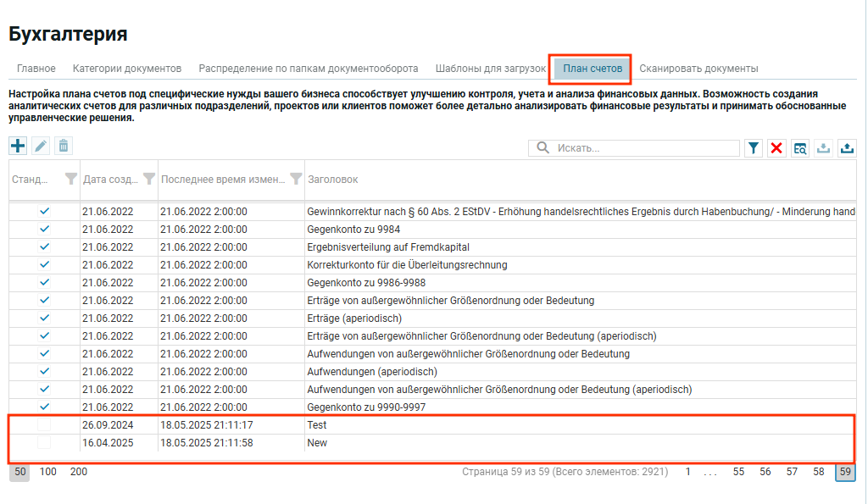This screenshot has width=868, height=504.
Task: Go to page 55 in pagination
Action: coord(738,472)
